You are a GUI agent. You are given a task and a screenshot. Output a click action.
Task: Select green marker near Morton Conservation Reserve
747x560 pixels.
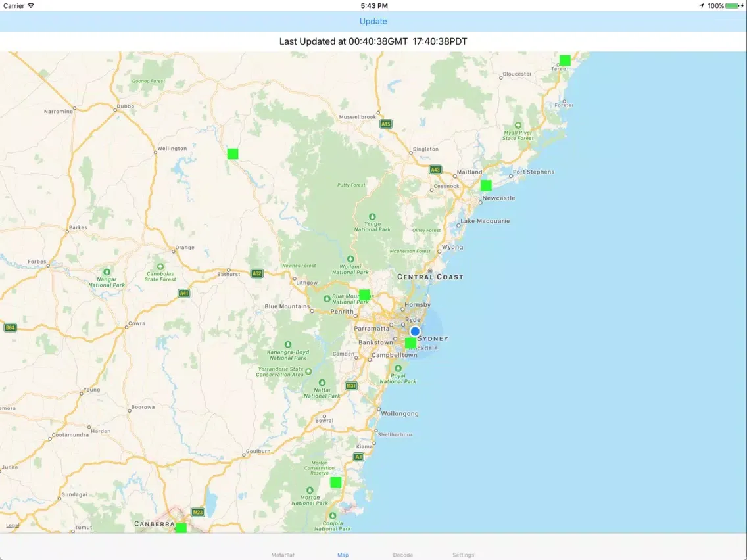pyautogui.click(x=336, y=482)
